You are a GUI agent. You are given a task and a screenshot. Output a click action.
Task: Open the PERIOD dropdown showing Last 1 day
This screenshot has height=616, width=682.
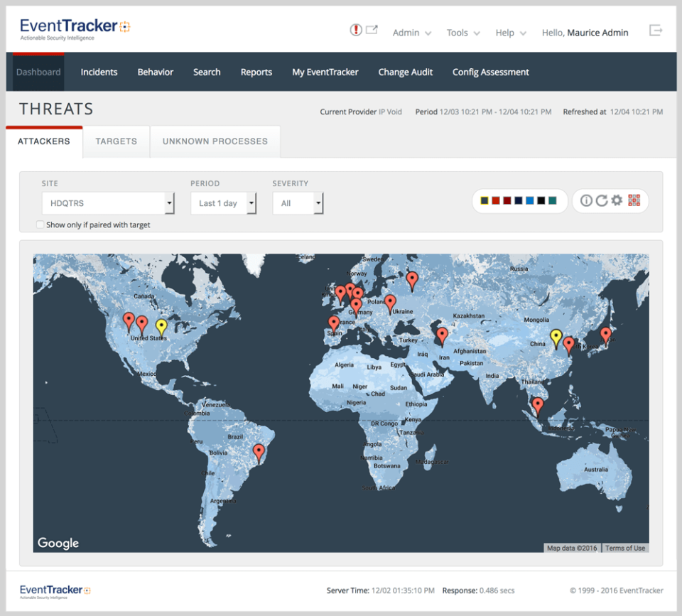[224, 203]
